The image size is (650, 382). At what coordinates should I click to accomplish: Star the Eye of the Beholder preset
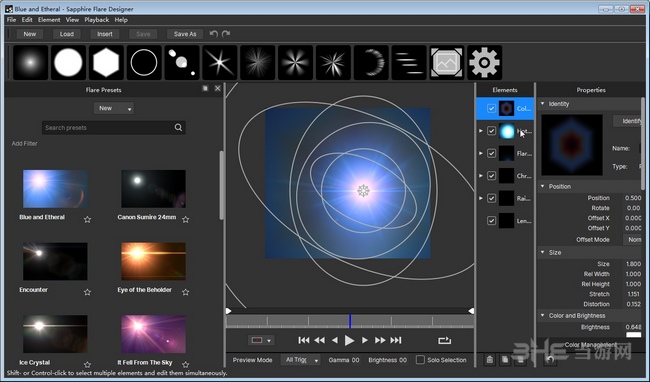pyautogui.click(x=185, y=292)
